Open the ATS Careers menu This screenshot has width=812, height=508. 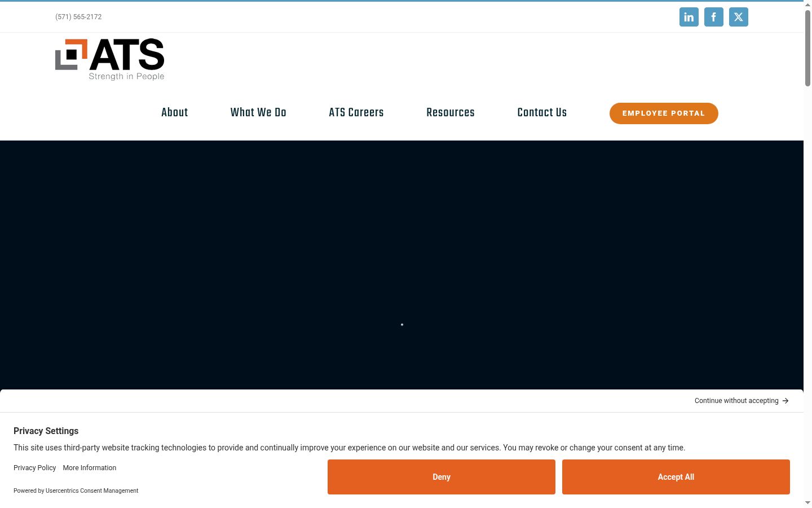(x=356, y=112)
